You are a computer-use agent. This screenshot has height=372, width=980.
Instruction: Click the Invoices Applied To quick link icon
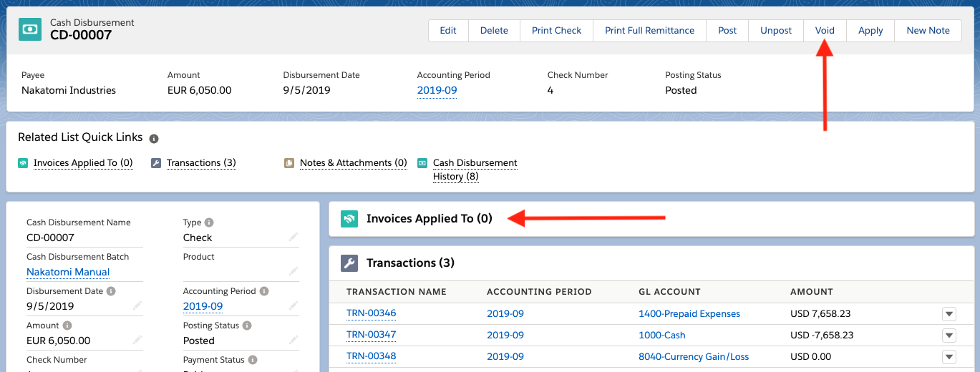[23, 163]
